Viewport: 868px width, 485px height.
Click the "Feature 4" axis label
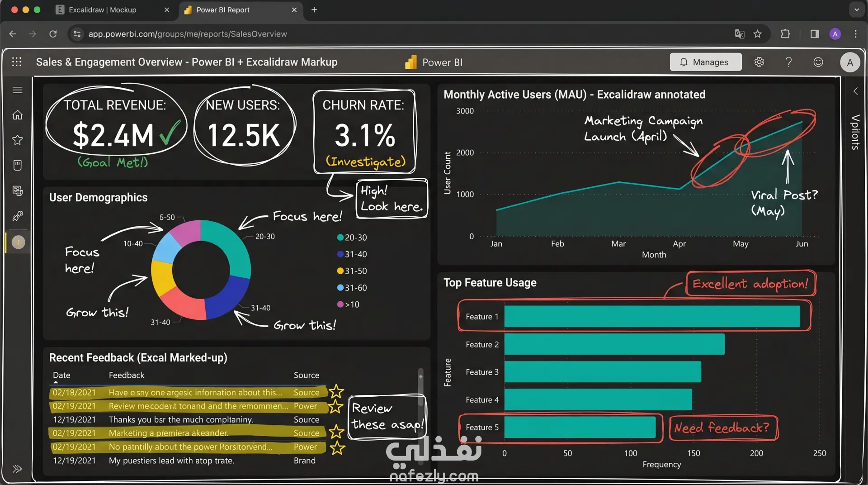click(482, 400)
